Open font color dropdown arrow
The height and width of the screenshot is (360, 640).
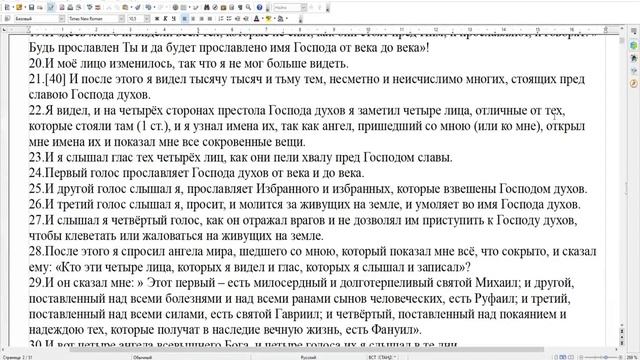[262, 18]
